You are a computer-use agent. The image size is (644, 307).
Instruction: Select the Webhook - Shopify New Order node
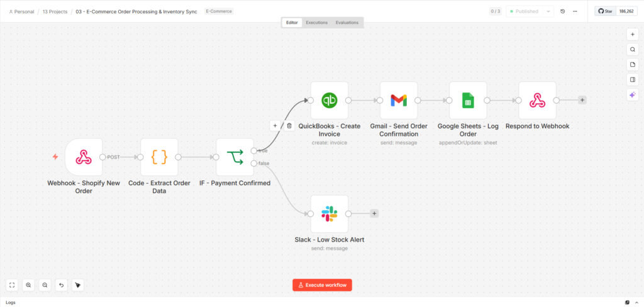click(x=84, y=157)
